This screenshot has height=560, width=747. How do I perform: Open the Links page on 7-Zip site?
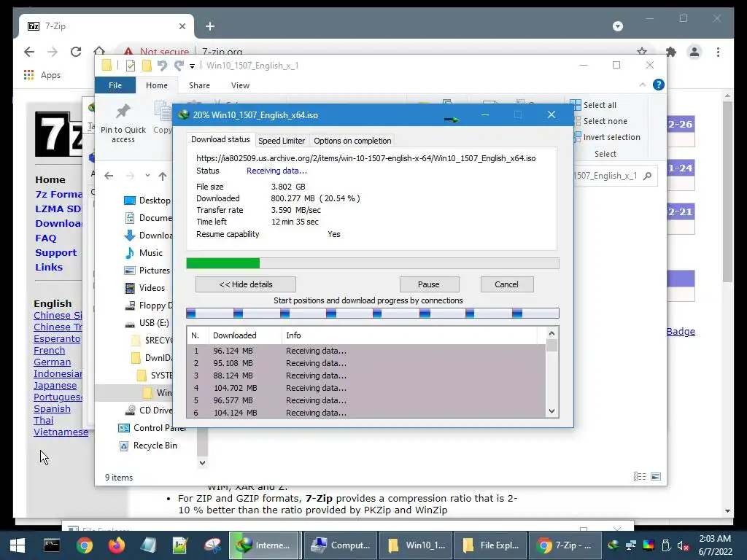[x=49, y=267]
